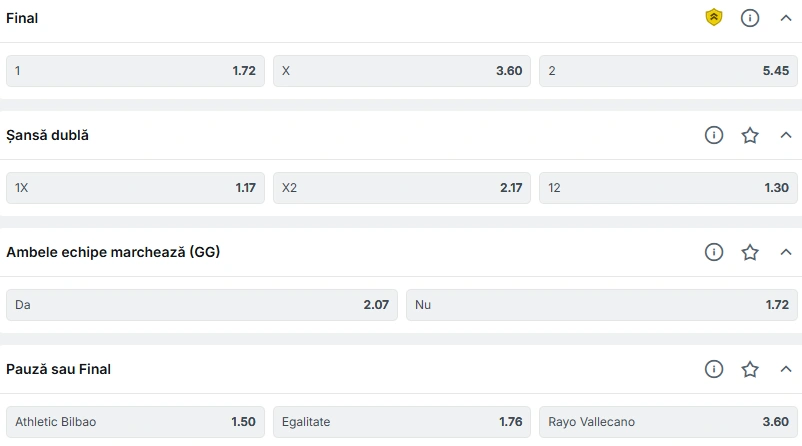802x446 pixels.
Task: Collapse the Final market section
Action: click(786, 18)
